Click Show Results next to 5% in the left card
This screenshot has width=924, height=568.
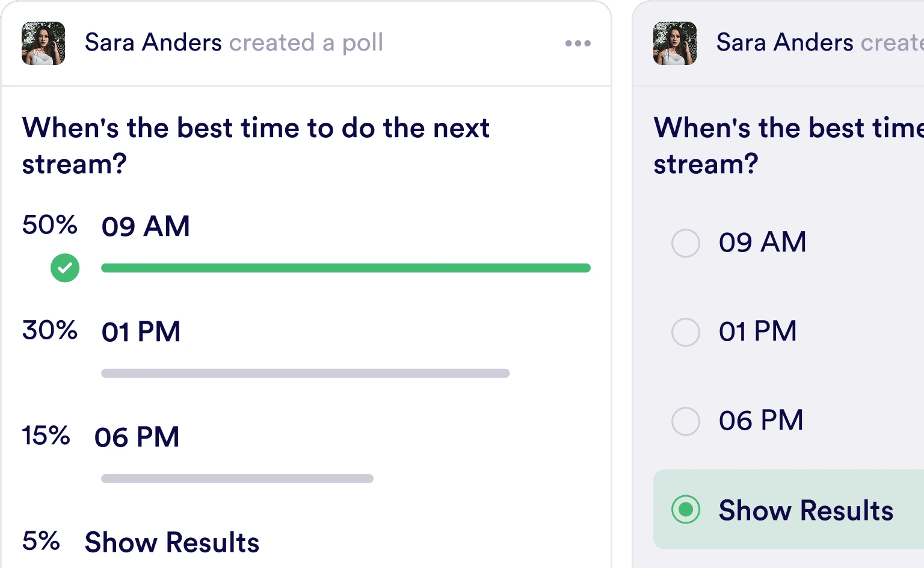[172, 542]
